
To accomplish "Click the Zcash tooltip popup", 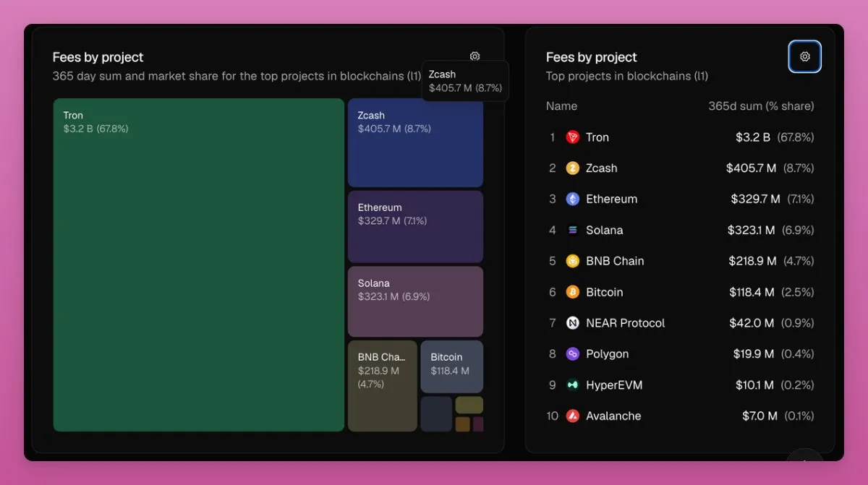I will coord(465,81).
